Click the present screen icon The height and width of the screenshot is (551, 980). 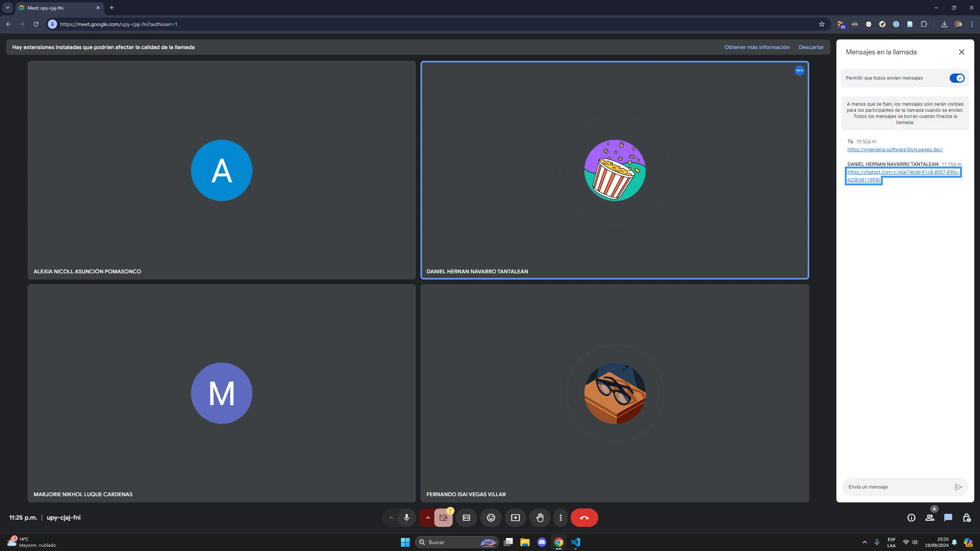coord(515,518)
